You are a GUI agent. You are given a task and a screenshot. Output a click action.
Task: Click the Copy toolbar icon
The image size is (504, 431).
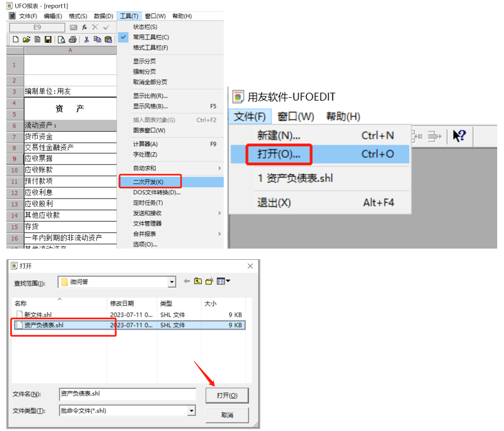click(x=97, y=39)
